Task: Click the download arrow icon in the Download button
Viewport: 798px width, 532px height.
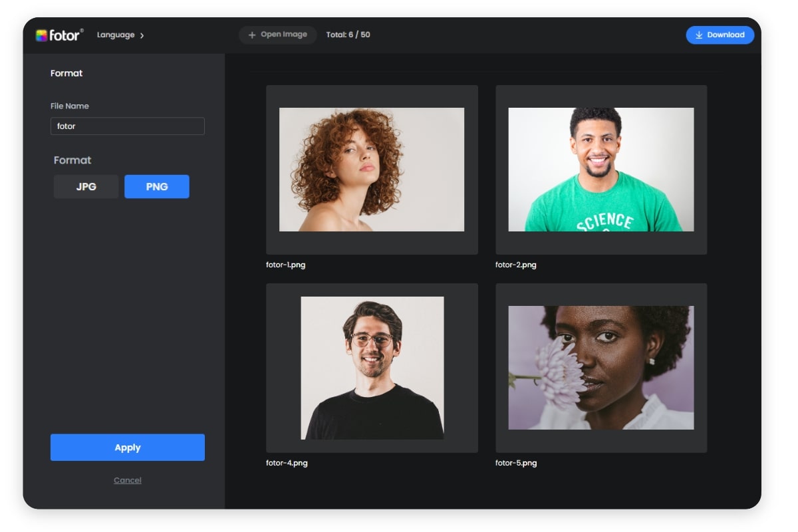Action: click(x=698, y=35)
